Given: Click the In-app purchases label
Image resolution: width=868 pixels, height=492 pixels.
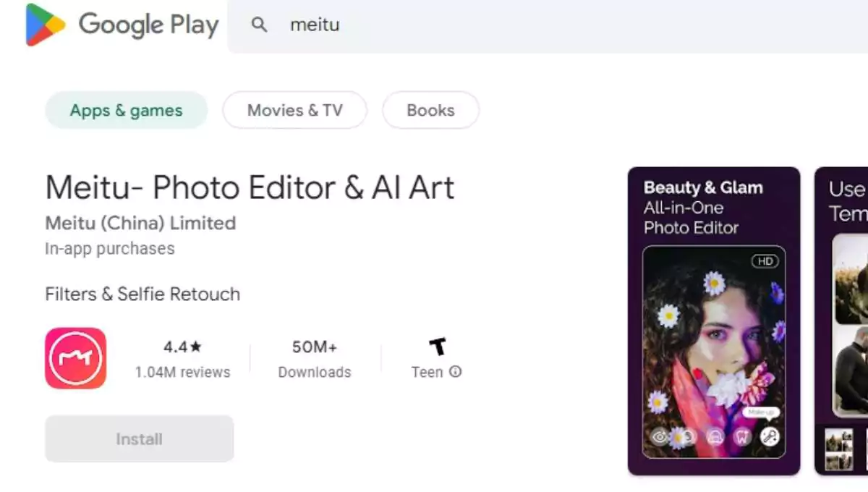Looking at the screenshot, I should coord(110,248).
